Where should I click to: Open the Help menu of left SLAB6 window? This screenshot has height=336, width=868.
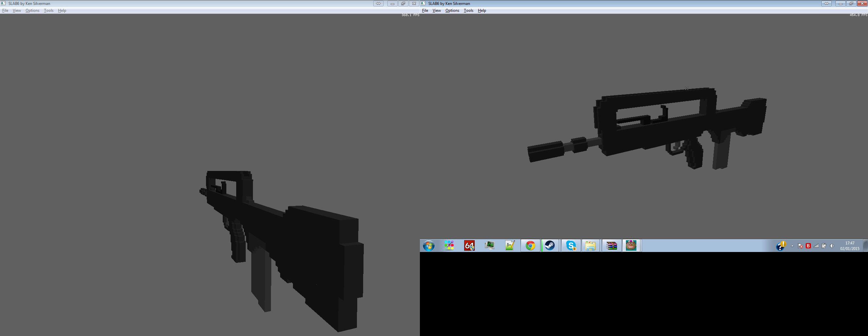pyautogui.click(x=62, y=10)
